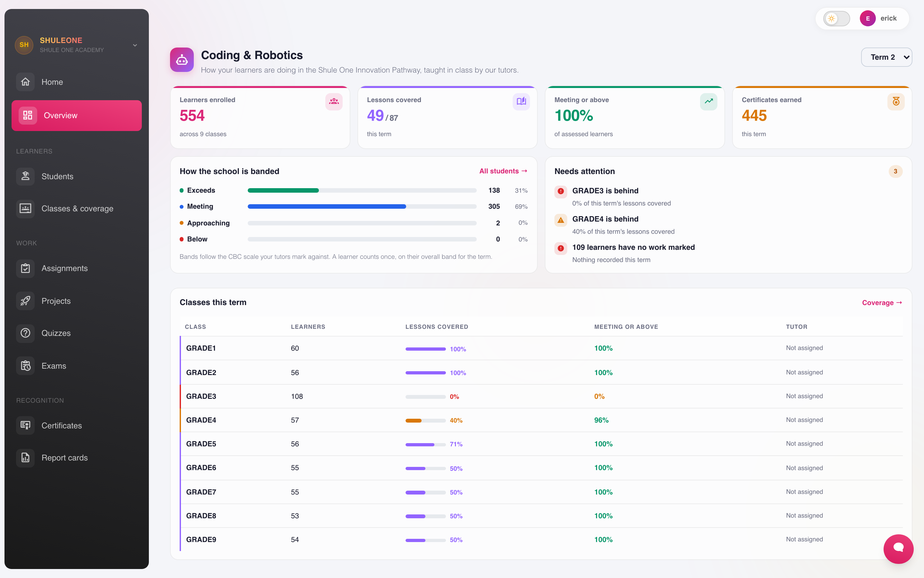Click the LESSONS COVERED column header
This screenshot has width=924, height=578.
click(436, 327)
